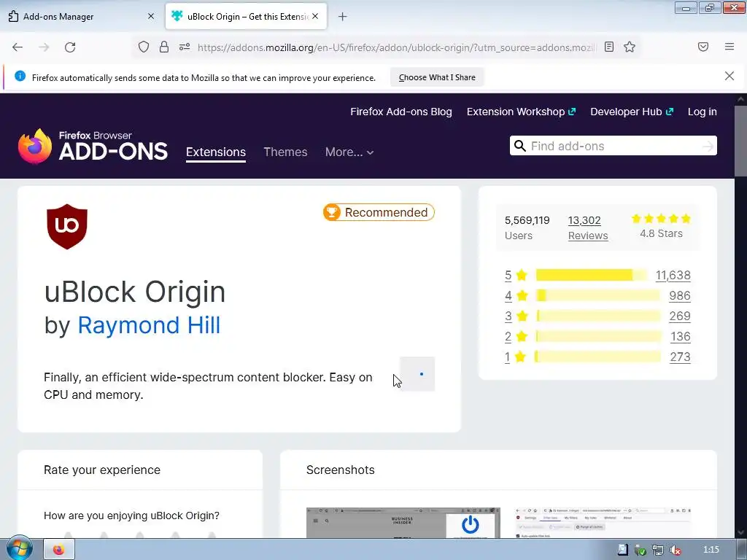
Task: Filter reviews by the 5 star rating bar
Action: click(592, 275)
